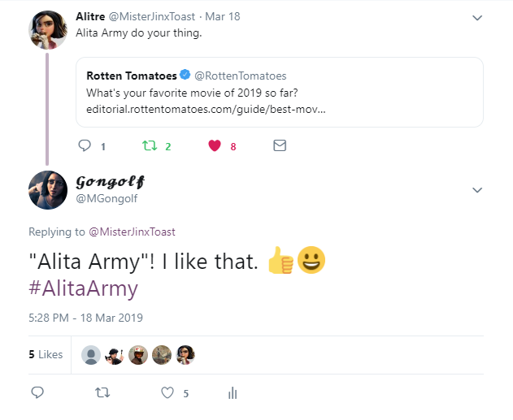The height and width of the screenshot is (420, 513).
Task: Click the #AlitaArmy hashtag
Action: tap(84, 288)
